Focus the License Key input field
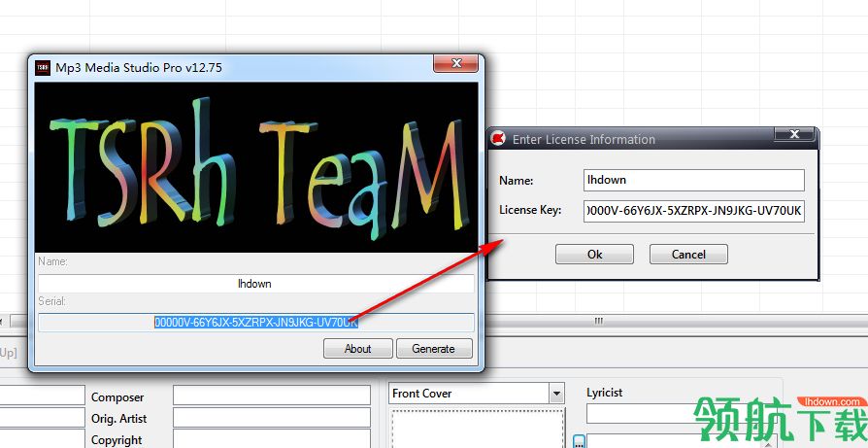The width and height of the screenshot is (868, 448). [693, 211]
